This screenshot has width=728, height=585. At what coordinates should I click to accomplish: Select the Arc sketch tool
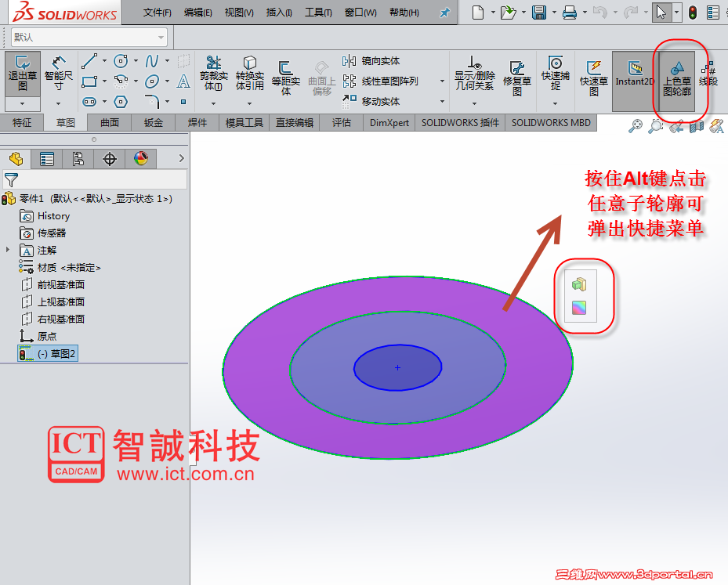click(x=121, y=81)
